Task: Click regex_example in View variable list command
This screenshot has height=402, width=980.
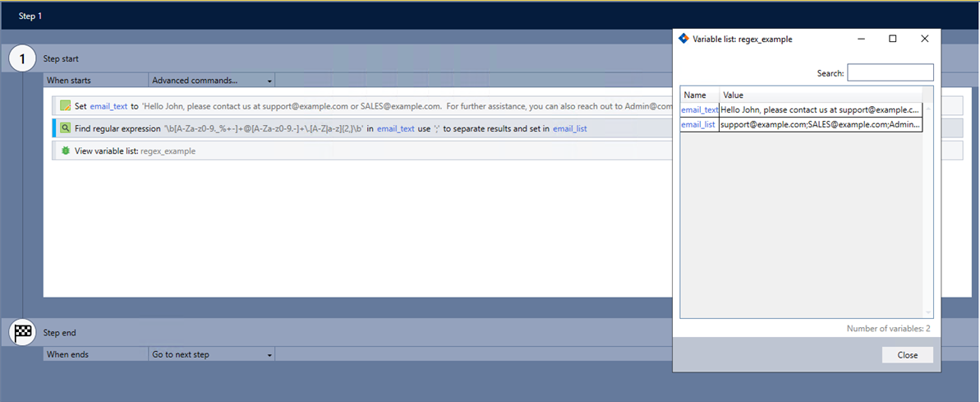Action: tap(168, 151)
